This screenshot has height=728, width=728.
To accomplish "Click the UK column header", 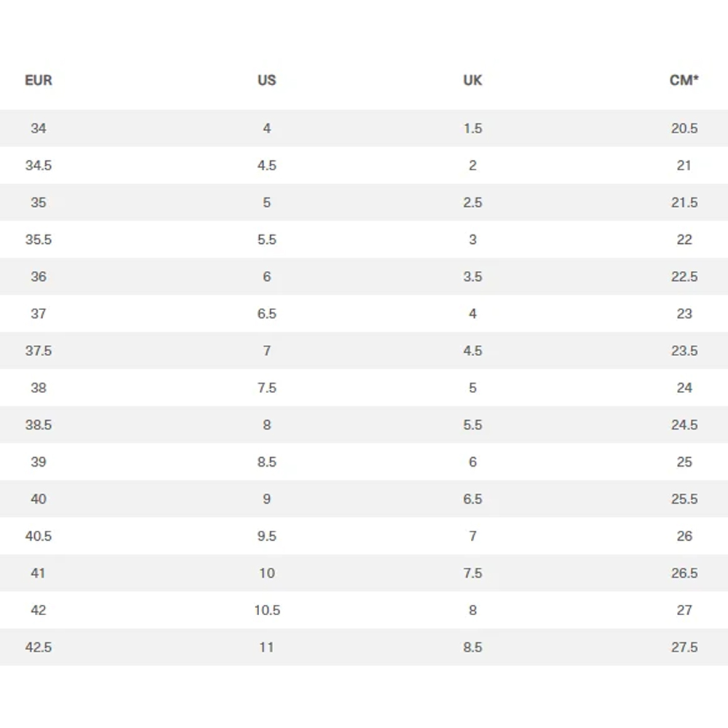I will click(x=472, y=80).
